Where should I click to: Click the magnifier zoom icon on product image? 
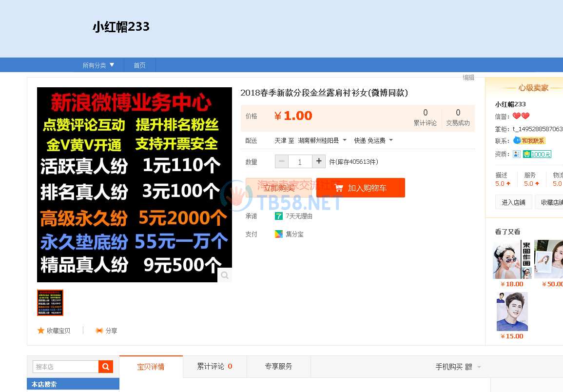(x=225, y=275)
